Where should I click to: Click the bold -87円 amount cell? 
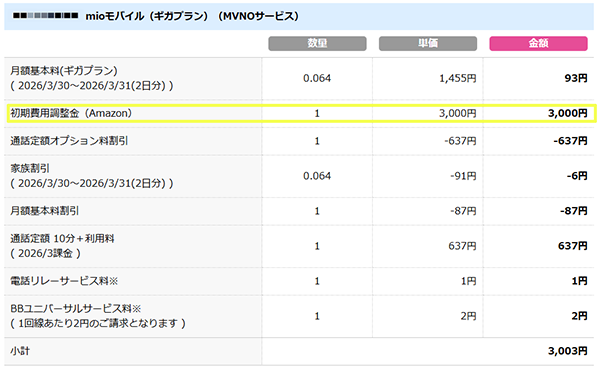coord(574,211)
